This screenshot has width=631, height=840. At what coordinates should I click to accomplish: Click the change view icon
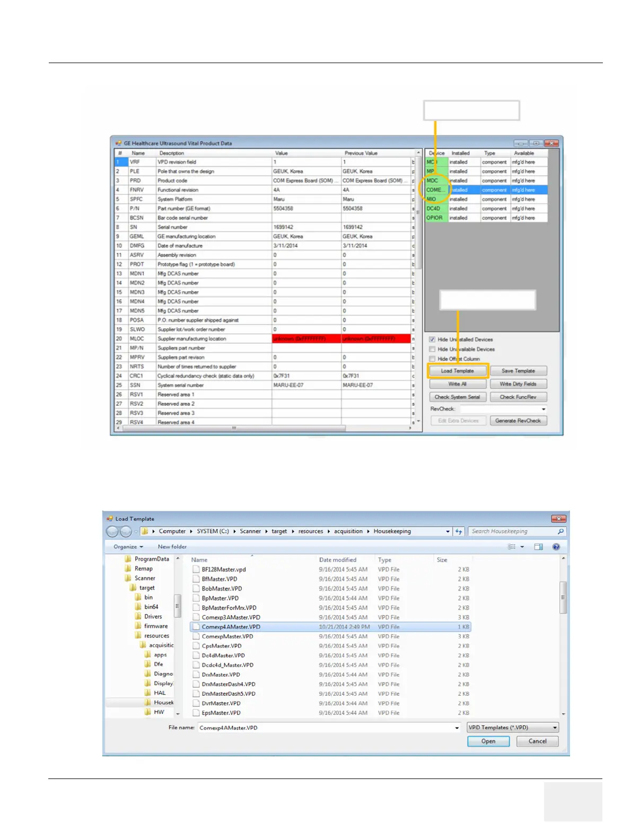tap(512, 547)
